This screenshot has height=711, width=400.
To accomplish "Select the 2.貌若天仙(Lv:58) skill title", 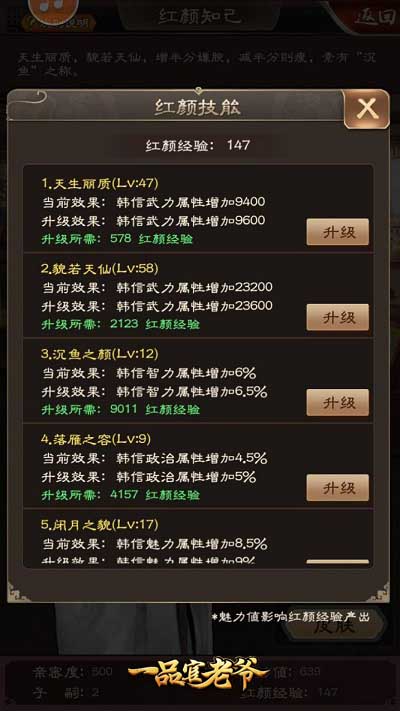I will coord(100,268).
